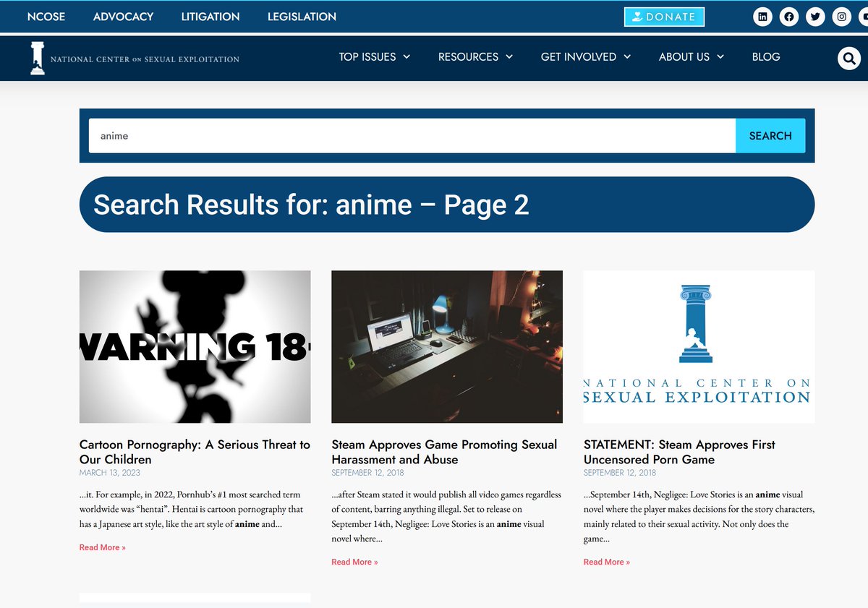Click the blue Search button
Viewport: 868px width, 608px height.
click(770, 136)
